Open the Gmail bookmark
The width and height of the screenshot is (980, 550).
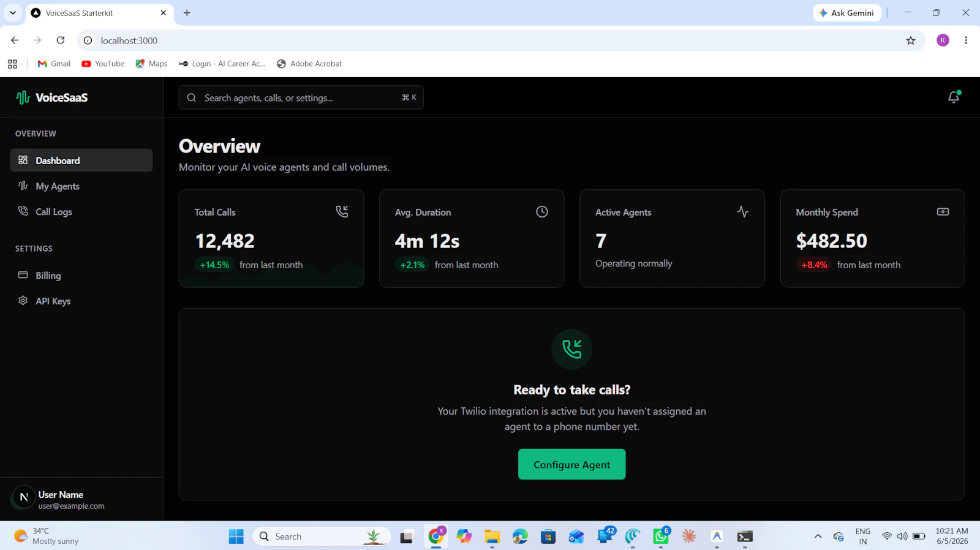[54, 64]
